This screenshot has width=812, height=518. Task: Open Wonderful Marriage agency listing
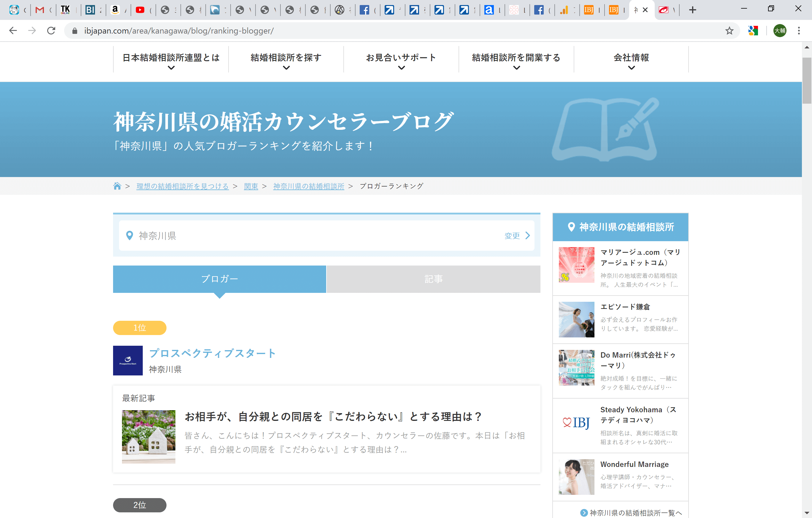621,477
